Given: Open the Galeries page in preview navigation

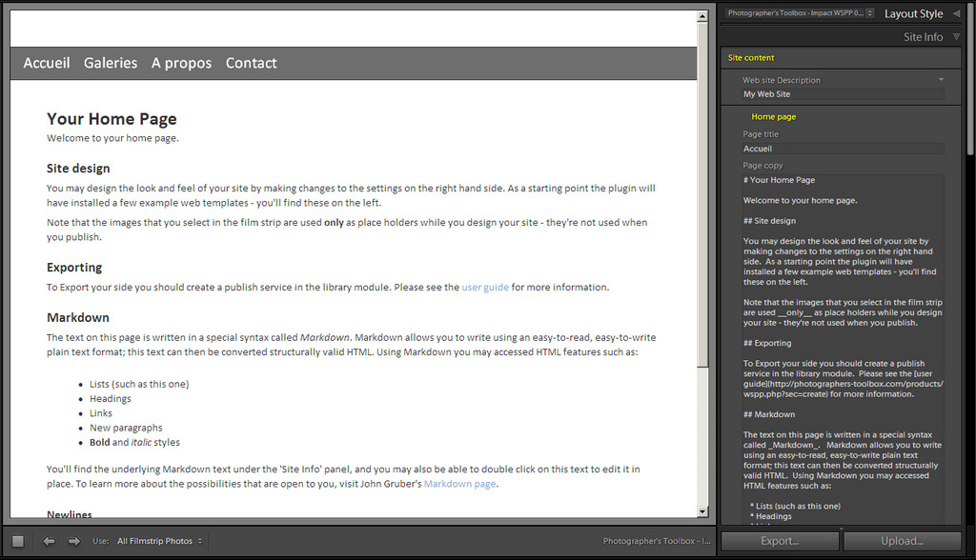Looking at the screenshot, I should (x=111, y=63).
